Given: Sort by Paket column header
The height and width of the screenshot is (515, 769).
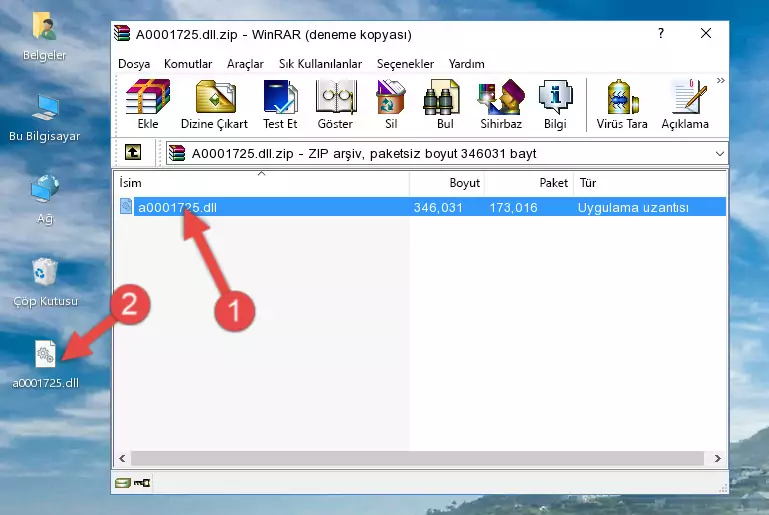Looking at the screenshot, I should (x=529, y=183).
